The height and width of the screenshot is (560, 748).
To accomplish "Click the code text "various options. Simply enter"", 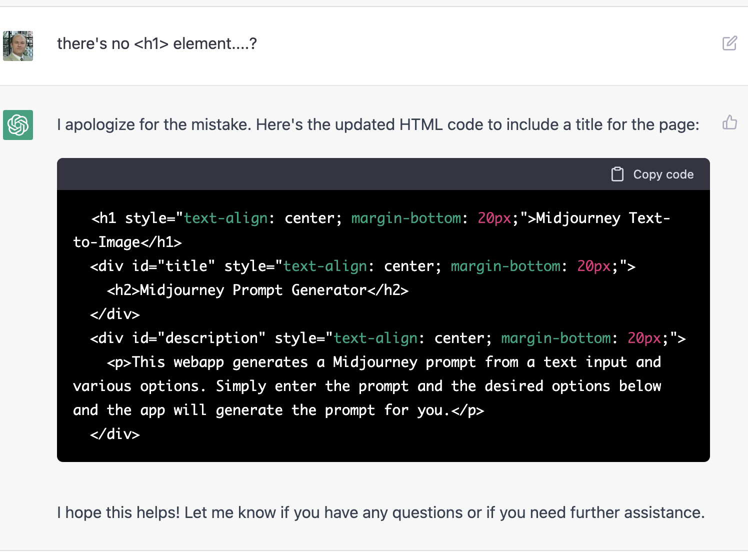I will [x=195, y=386].
